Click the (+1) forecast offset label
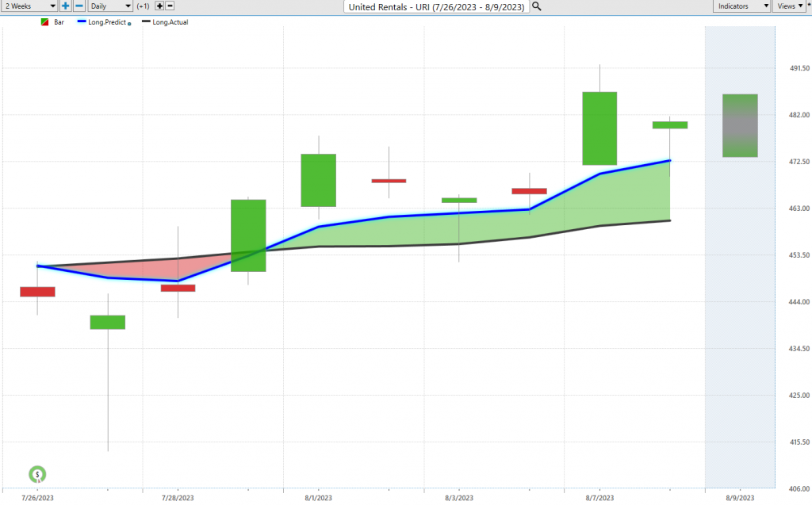 144,6
